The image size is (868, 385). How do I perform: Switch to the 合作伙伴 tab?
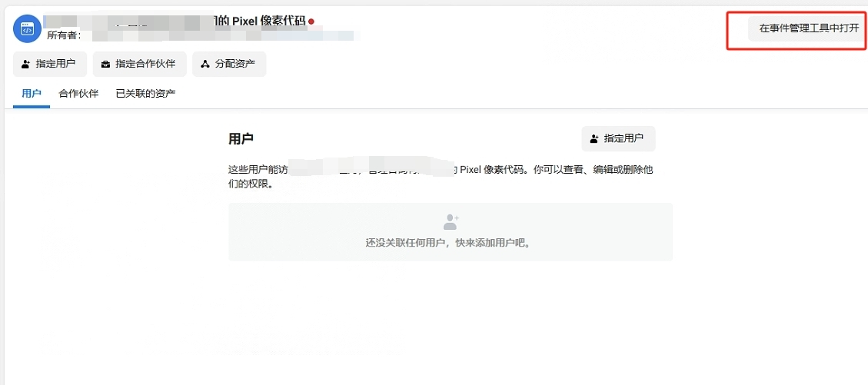point(78,94)
